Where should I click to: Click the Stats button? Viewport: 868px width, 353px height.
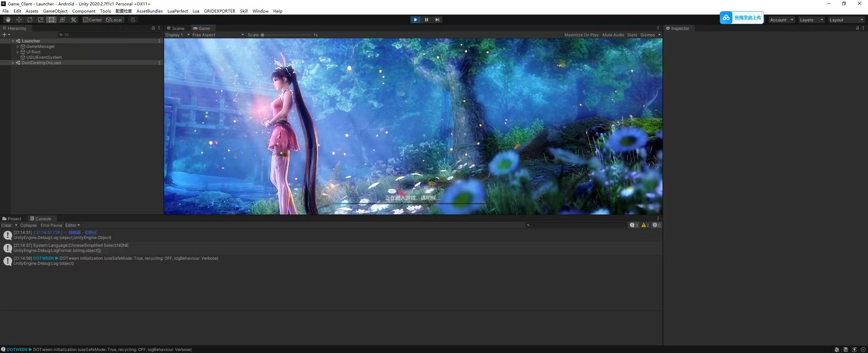632,35
